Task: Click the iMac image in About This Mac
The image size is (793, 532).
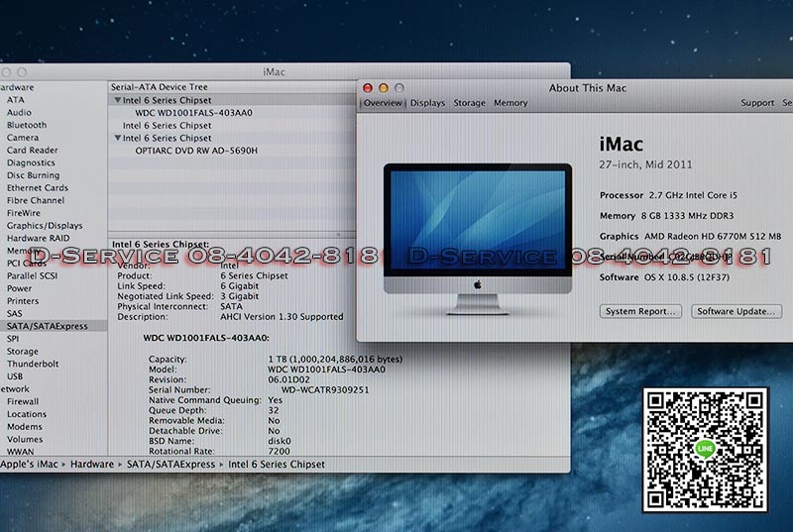Action: click(x=478, y=238)
